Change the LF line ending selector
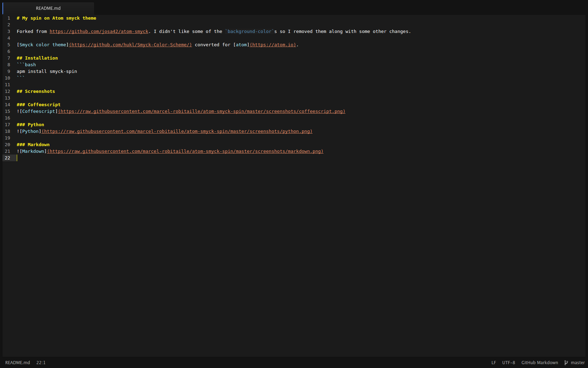The width and height of the screenshot is (588, 368). point(493,363)
